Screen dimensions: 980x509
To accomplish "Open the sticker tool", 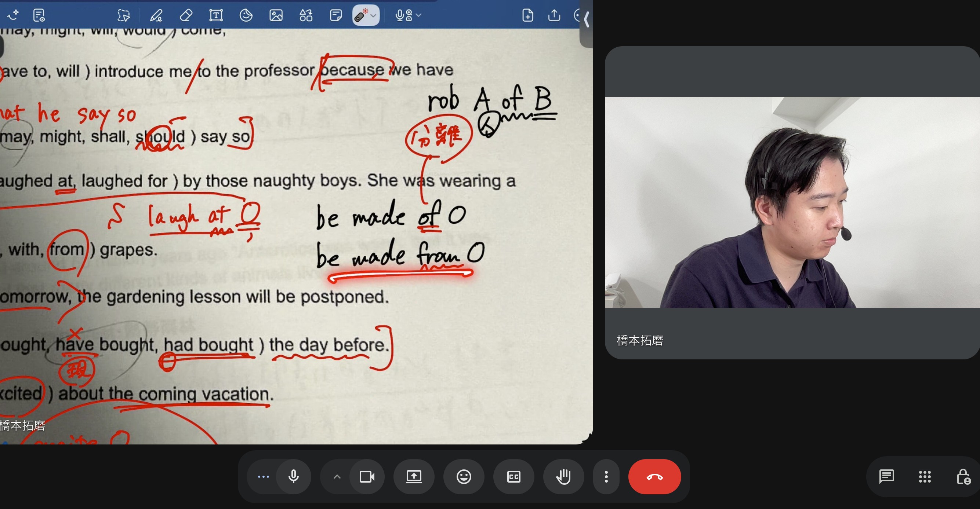I will (x=246, y=15).
